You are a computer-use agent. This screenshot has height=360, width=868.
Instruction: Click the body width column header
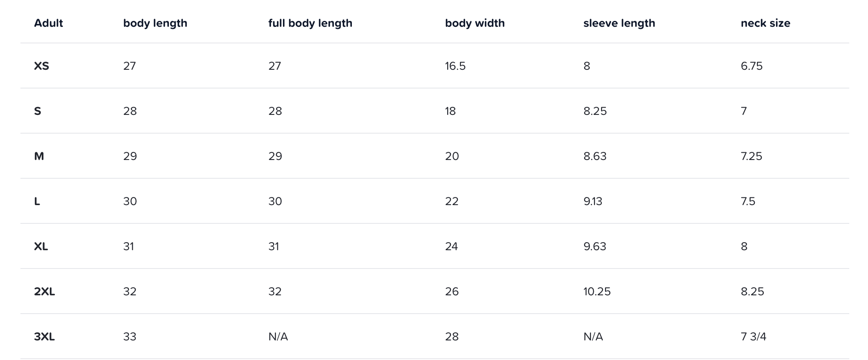click(x=475, y=23)
